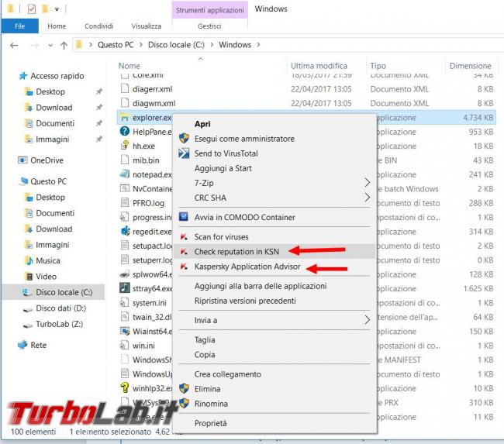Image resolution: width=504 pixels, height=444 pixels.
Task: Select Esegui come amministratore
Action: click(x=244, y=139)
